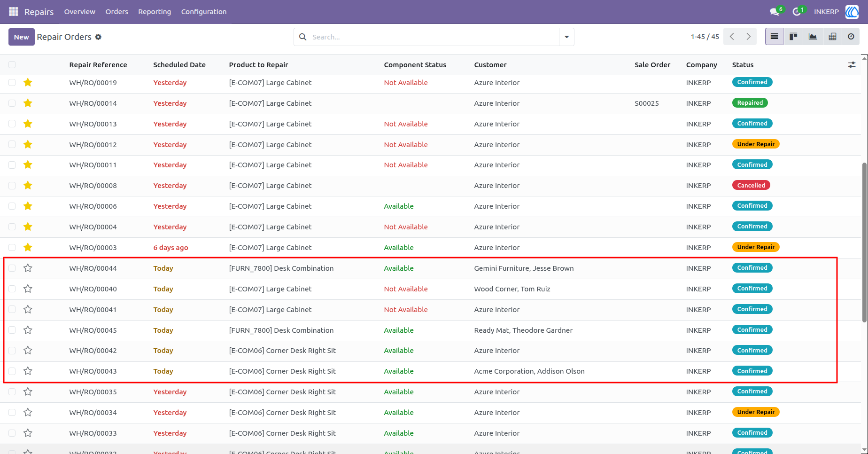
Task: Click in the Search input field
Action: pos(432,37)
